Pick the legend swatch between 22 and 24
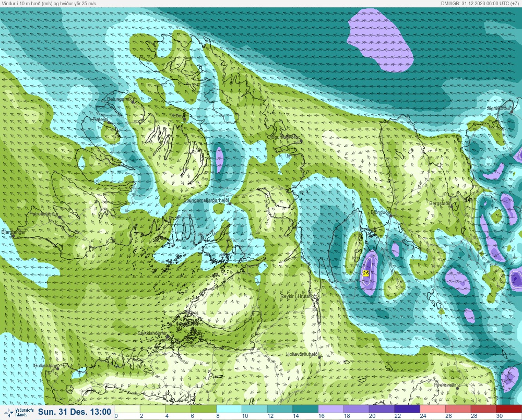Screen dimensions: 522x420 click(x=407, y=409)
